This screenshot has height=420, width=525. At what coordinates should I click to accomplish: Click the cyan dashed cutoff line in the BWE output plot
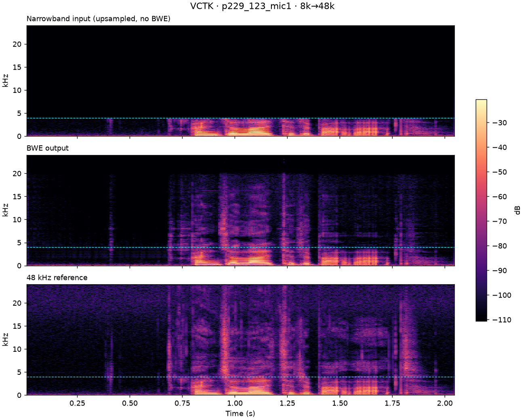tap(241, 247)
